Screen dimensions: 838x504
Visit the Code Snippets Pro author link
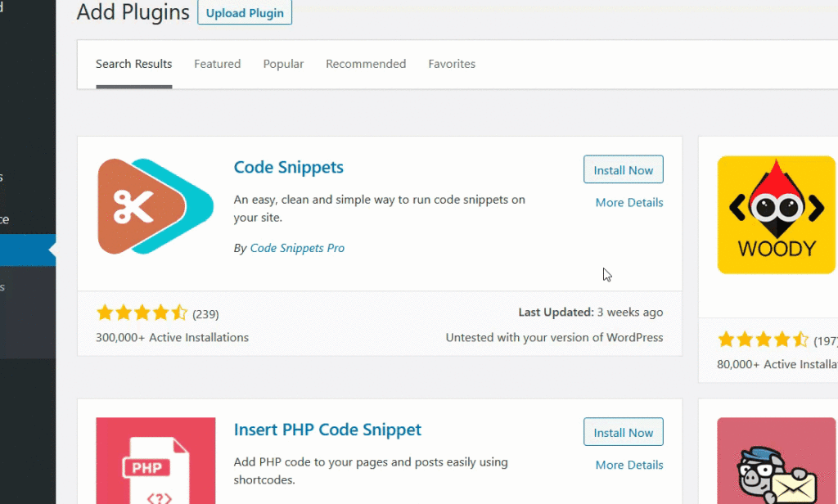(x=297, y=248)
